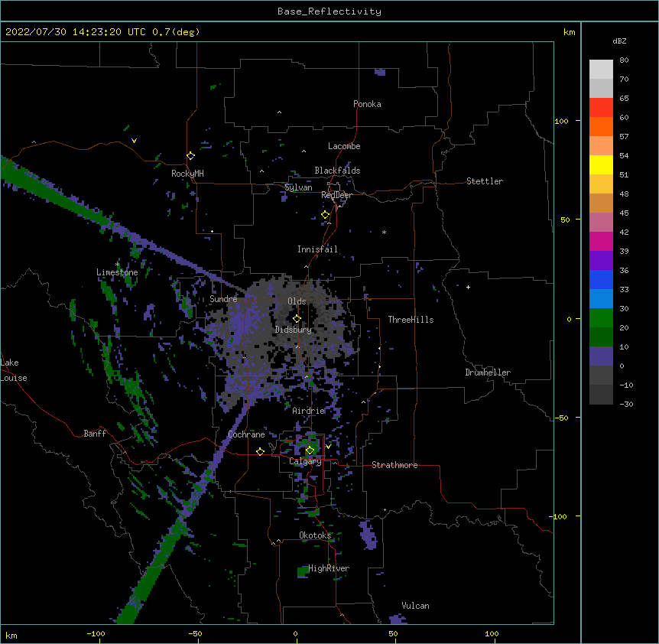Click the ThreeHills town label
Image resolution: width=659 pixels, height=644 pixels.
(x=411, y=320)
